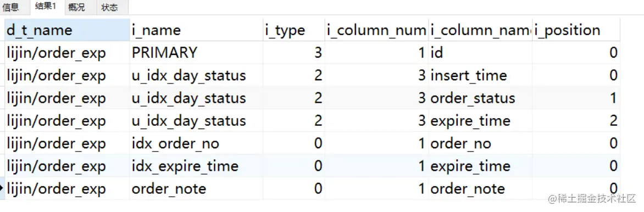Select the PRIMARY index name cell

point(196,53)
